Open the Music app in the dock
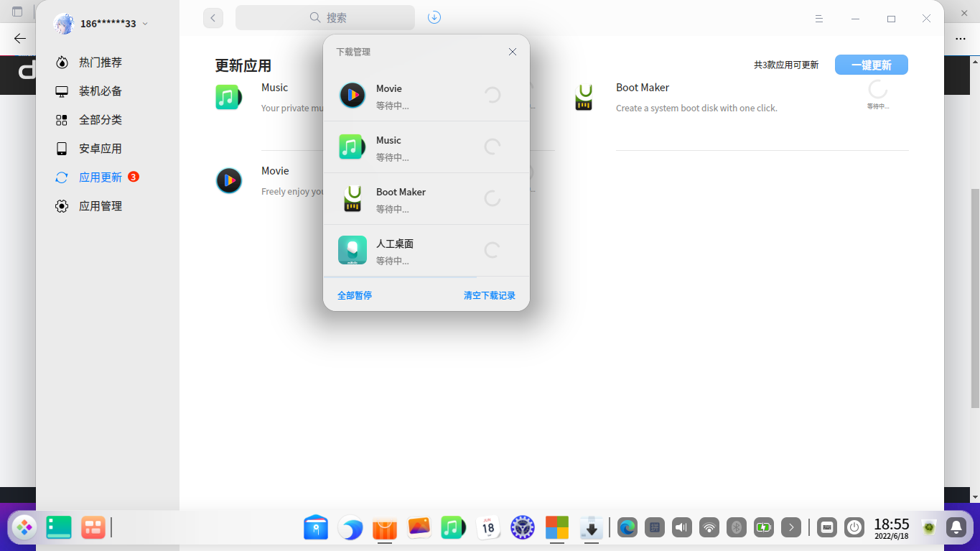The image size is (980, 551). tap(453, 528)
